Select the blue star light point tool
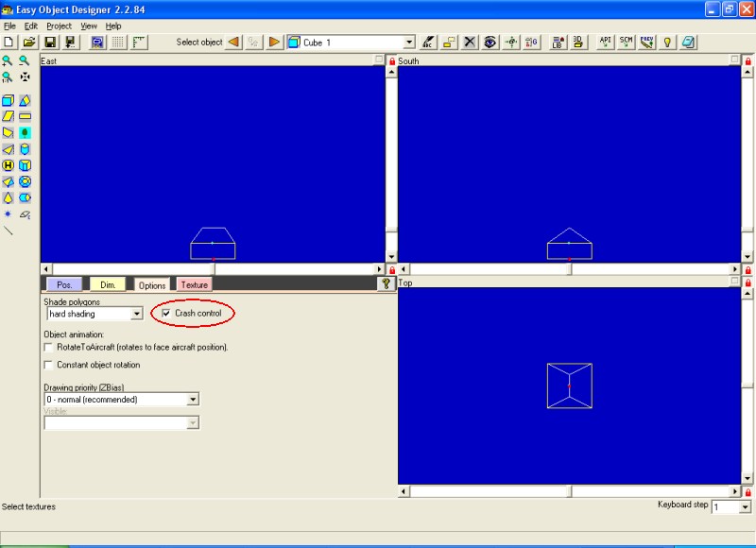 (x=8, y=214)
